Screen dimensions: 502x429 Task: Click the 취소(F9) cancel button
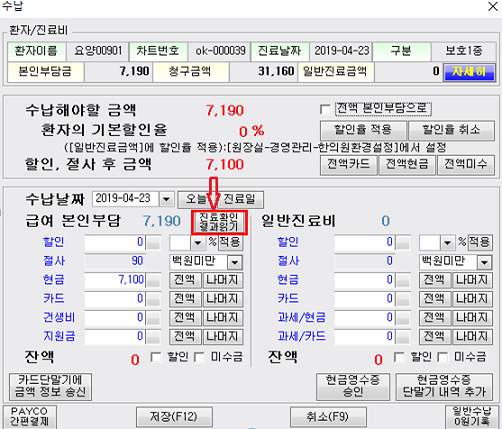click(328, 417)
